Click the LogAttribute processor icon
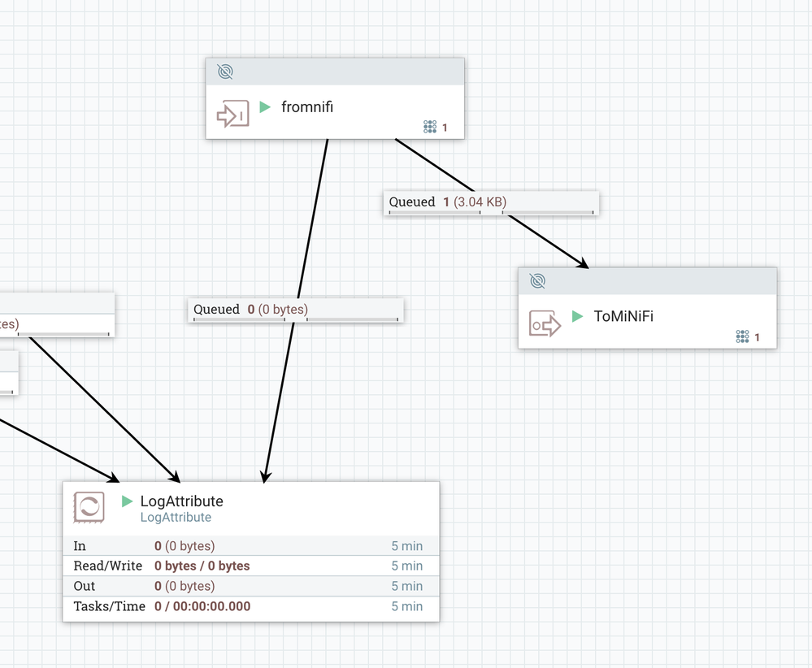 coord(89,507)
